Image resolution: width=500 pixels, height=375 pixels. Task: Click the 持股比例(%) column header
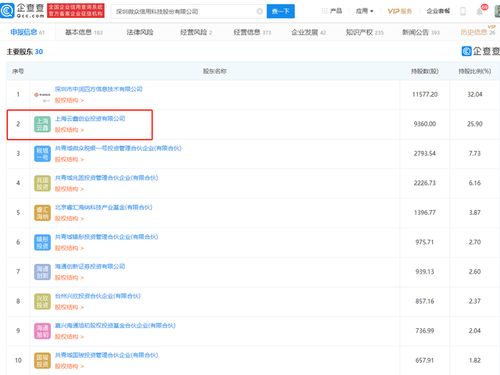(x=475, y=71)
